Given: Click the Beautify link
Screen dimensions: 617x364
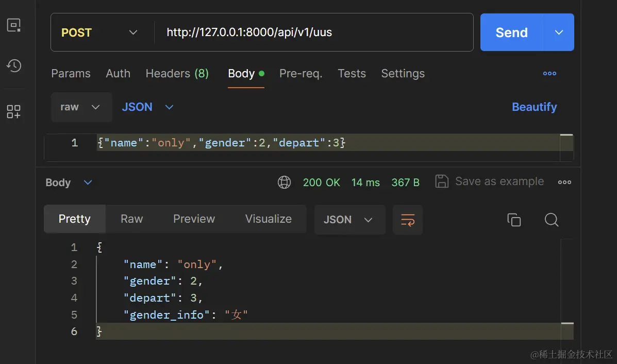Looking at the screenshot, I should 534,107.
